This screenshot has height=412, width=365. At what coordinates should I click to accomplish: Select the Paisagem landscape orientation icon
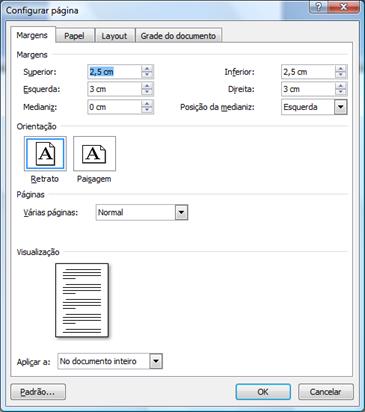click(x=94, y=154)
